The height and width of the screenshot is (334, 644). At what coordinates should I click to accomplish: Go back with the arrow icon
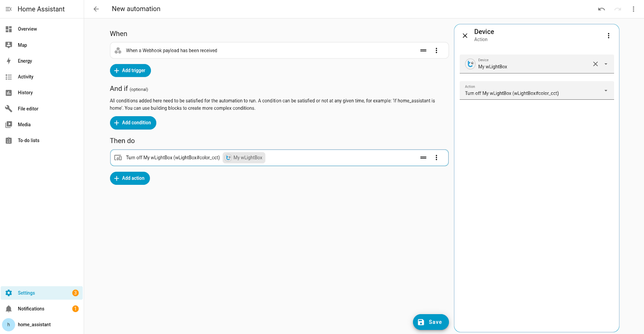(96, 9)
